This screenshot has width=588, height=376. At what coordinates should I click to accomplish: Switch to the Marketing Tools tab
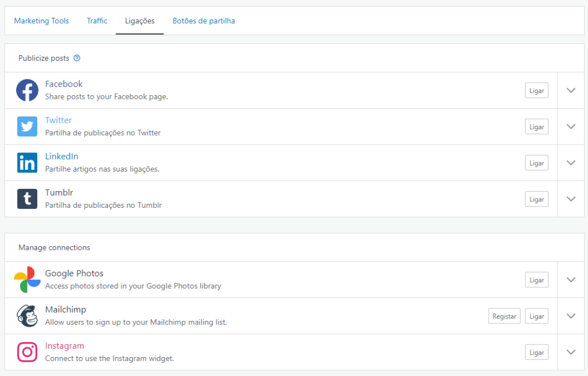(x=41, y=21)
